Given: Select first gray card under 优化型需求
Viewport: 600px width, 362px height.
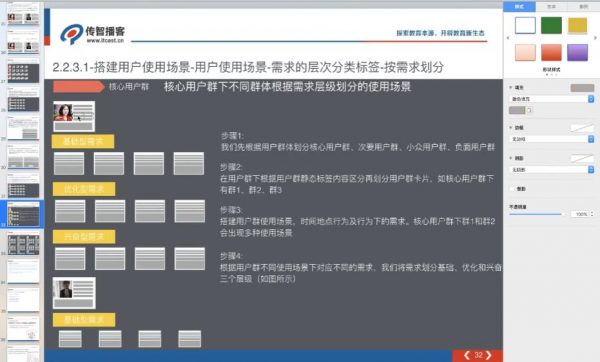Looking at the screenshot, I should (x=70, y=211).
